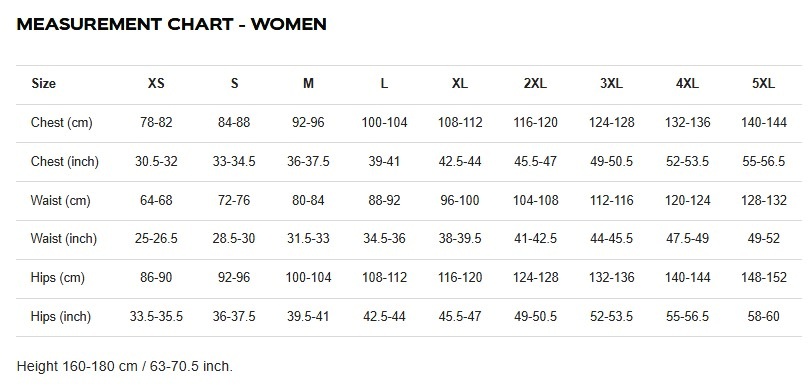Select the 4XL chest cm value 132-136
The width and height of the screenshot is (808, 387).
[x=687, y=123]
